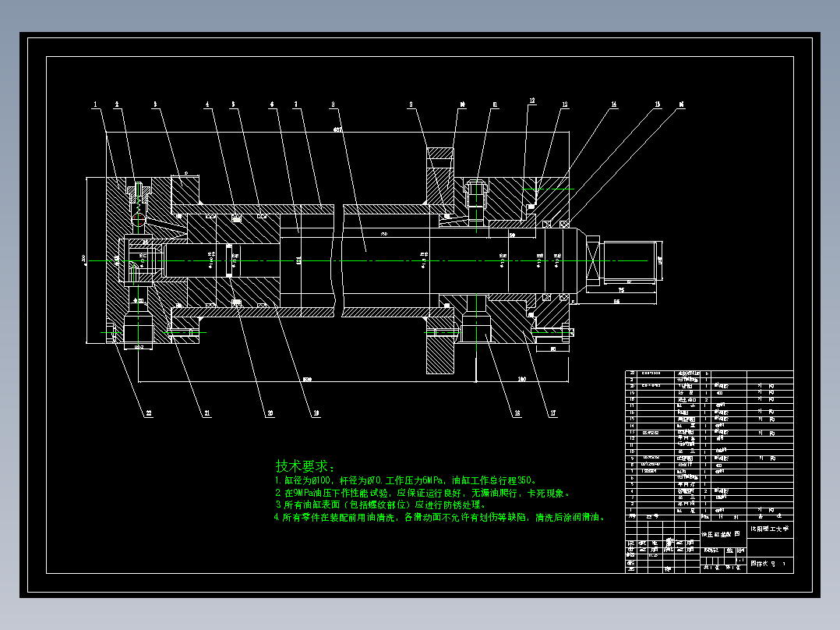Viewport: 840px width, 630px height.
Task: Pick part balloon number 15
Action: [x=658, y=104]
